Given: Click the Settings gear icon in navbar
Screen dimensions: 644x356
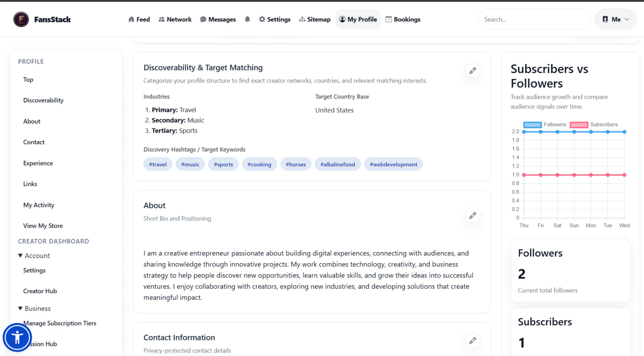Looking at the screenshot, I should click(262, 19).
